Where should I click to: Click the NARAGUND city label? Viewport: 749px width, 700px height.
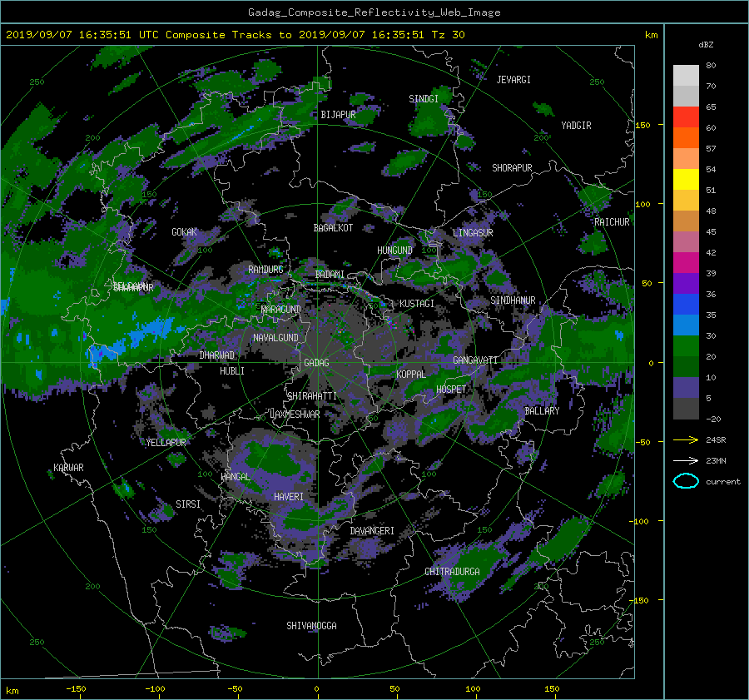[281, 310]
